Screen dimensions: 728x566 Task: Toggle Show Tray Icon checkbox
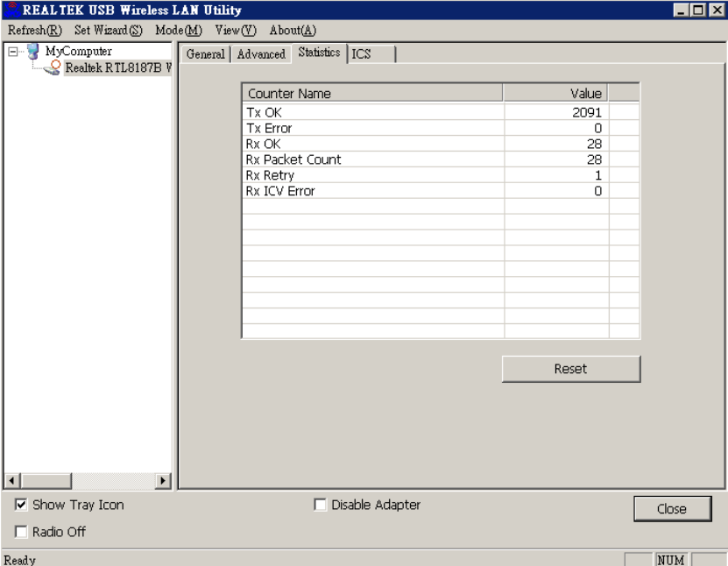click(21, 505)
